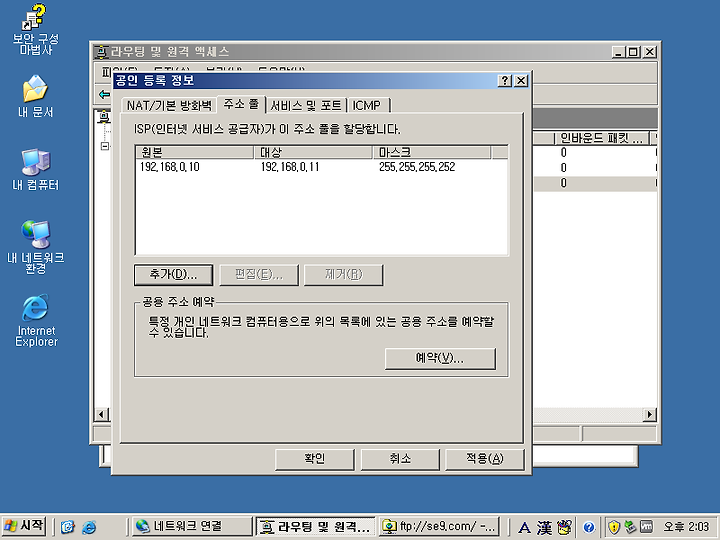
Task: Open the Security Configuration Wizard desktop icon
Action: coord(35,29)
